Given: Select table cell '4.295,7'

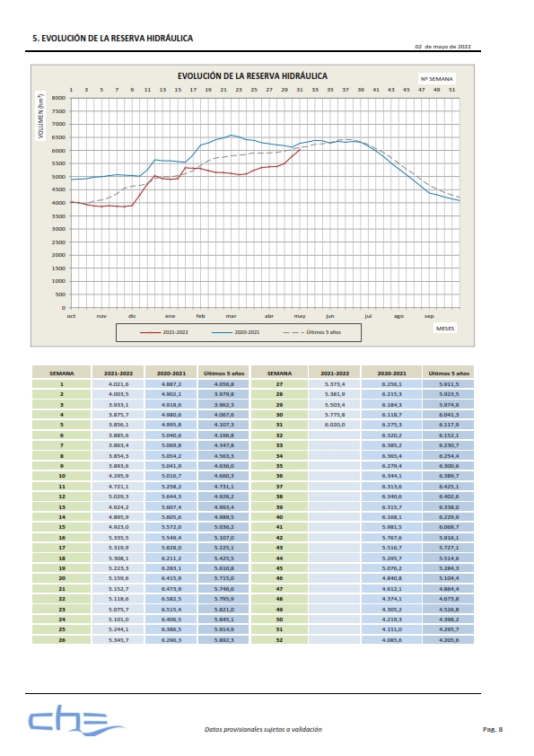Looking at the screenshot, I should click(449, 629).
